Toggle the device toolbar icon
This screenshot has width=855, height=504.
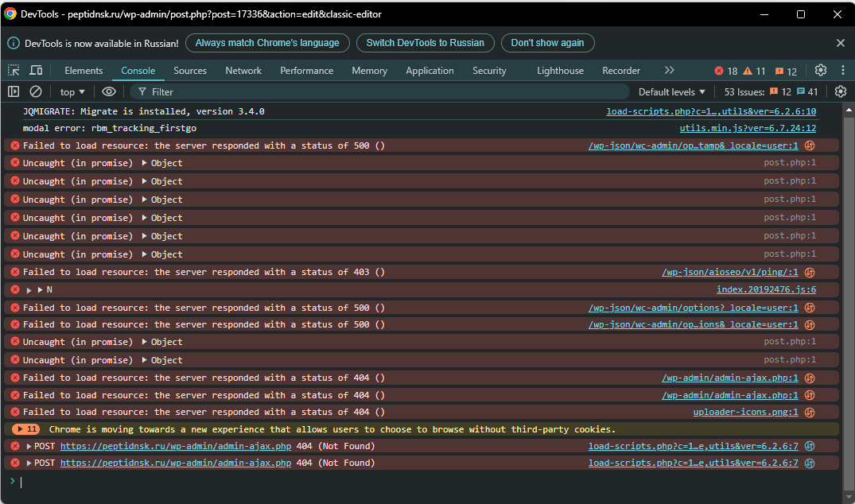point(36,70)
